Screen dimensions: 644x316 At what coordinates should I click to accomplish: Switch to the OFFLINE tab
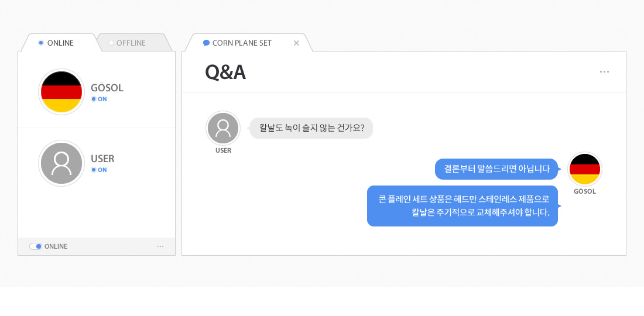pos(131,43)
